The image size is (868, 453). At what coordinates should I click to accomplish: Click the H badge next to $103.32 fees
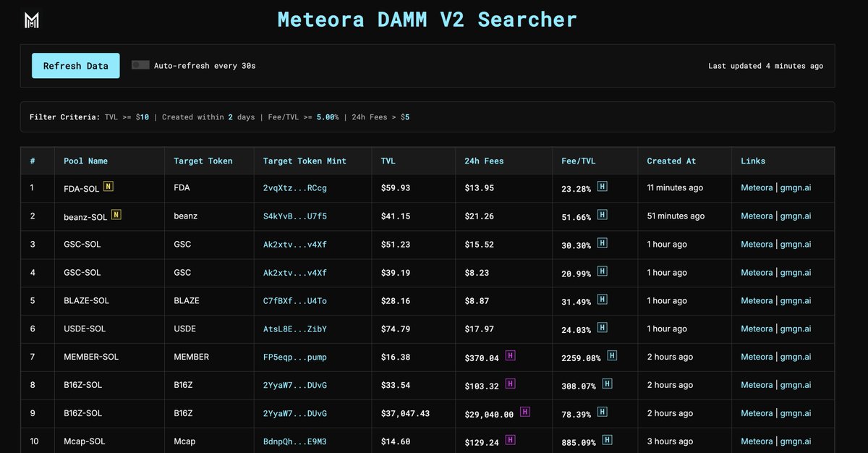click(x=510, y=384)
